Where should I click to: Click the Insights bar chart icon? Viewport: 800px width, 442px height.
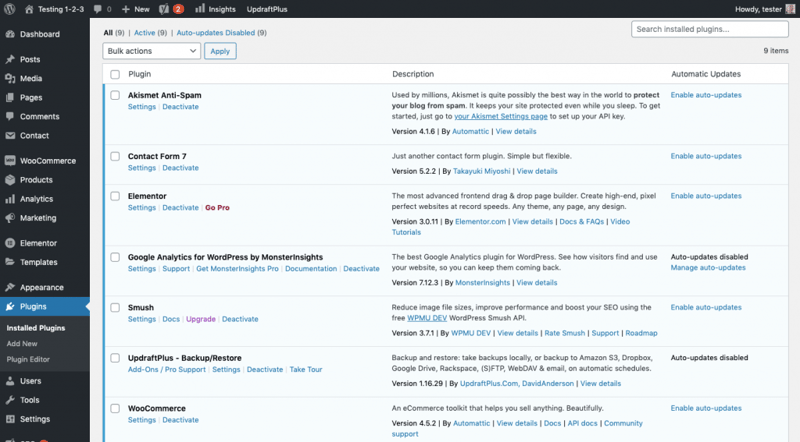pyautogui.click(x=200, y=9)
